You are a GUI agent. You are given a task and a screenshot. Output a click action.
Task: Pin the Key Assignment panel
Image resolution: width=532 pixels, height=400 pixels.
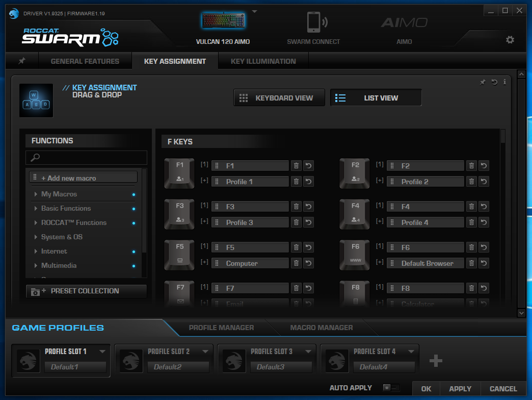(x=483, y=82)
